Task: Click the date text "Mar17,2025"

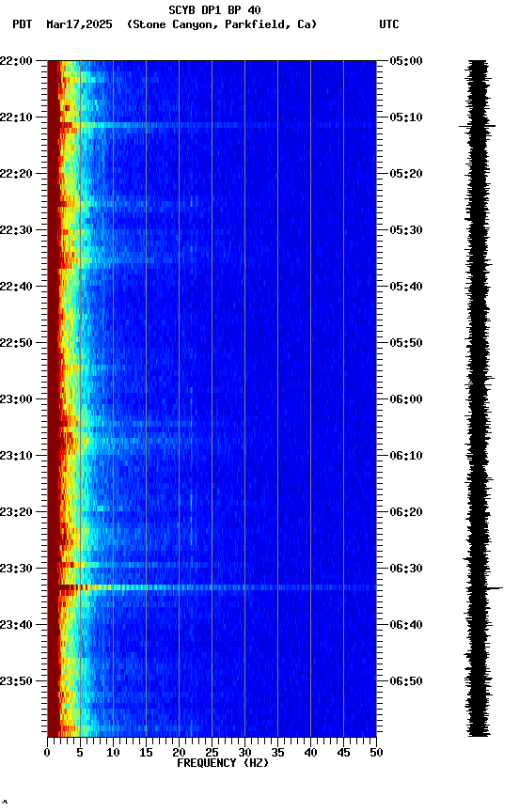Action: click(x=79, y=24)
